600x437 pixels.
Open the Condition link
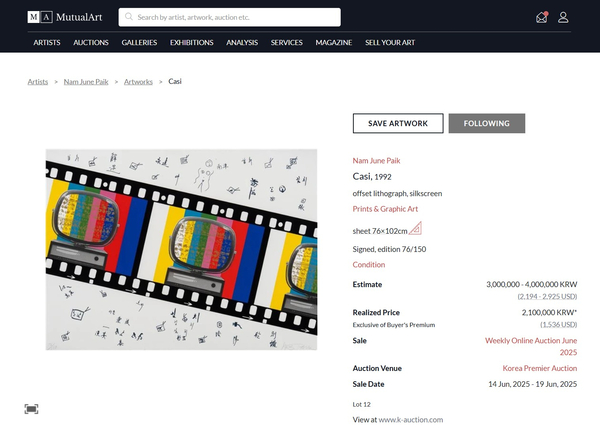click(x=368, y=265)
